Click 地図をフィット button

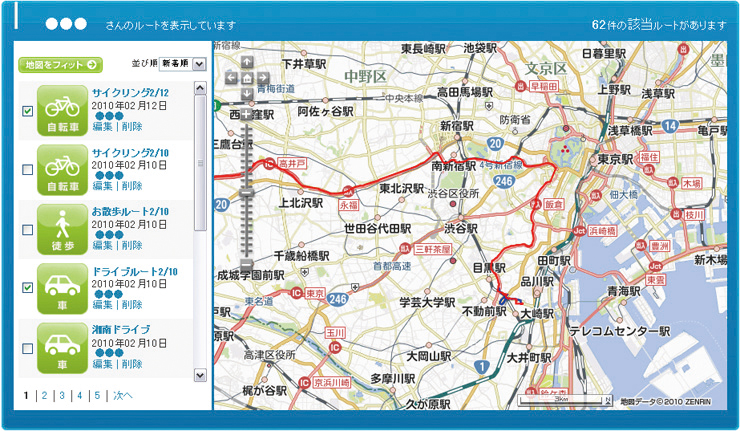60,65
